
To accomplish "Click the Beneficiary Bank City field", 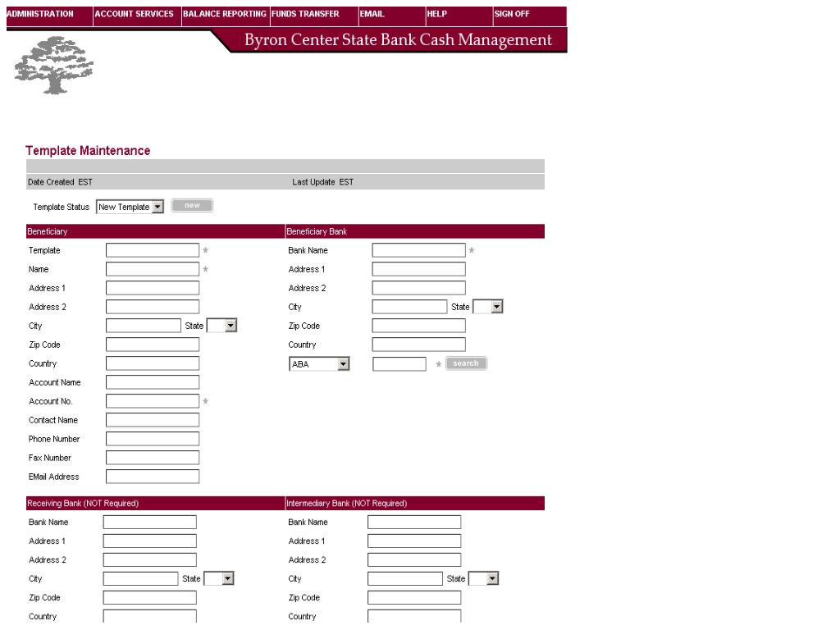I will pyautogui.click(x=410, y=307).
